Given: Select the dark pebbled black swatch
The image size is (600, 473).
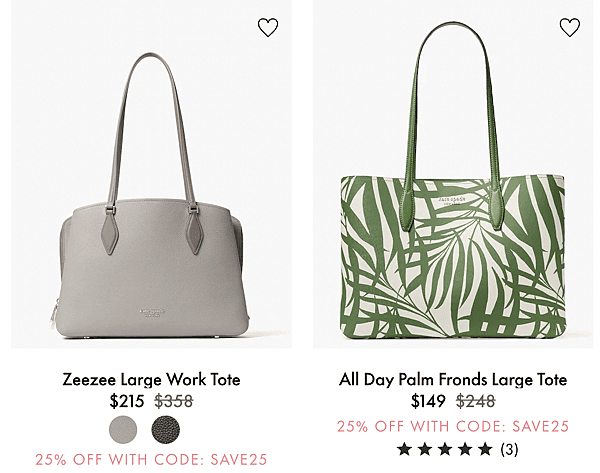Looking at the screenshot, I should (165, 429).
